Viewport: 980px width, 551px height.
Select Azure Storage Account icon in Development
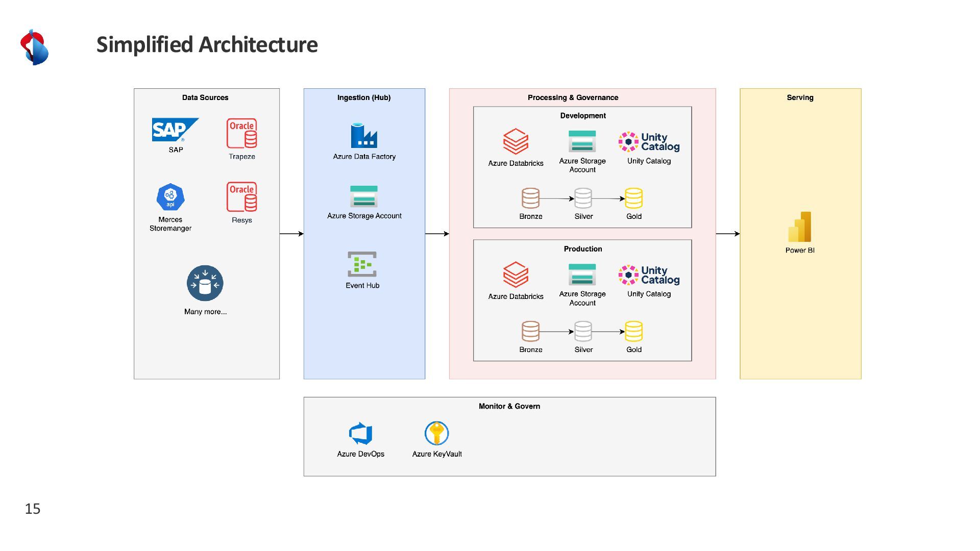point(582,141)
